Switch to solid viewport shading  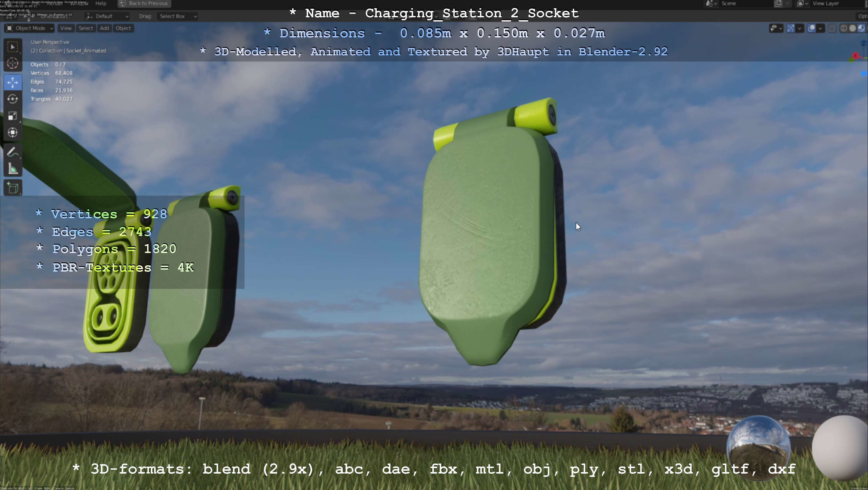click(x=852, y=28)
